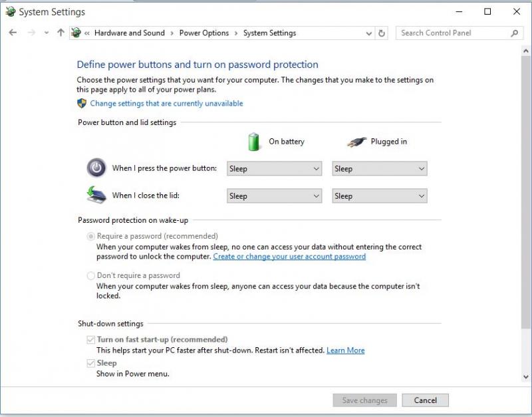
Task: Open Change settings that are currently unavailable
Action: pos(166,104)
